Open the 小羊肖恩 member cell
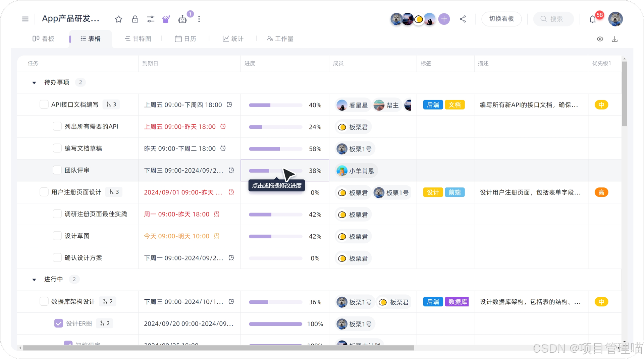The width and height of the screenshot is (644, 359). (357, 171)
